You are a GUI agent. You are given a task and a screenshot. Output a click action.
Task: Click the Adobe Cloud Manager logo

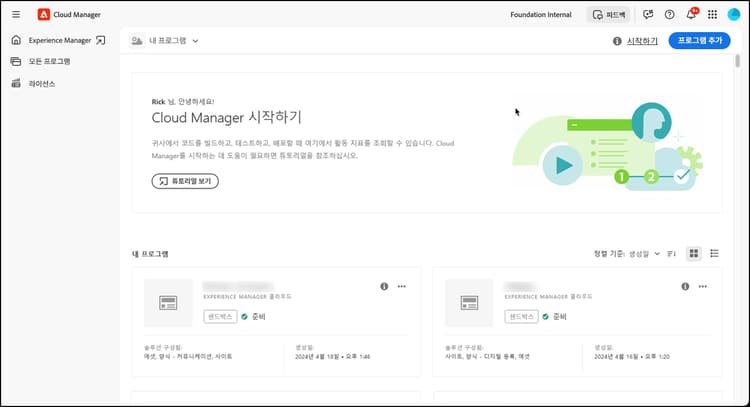44,14
